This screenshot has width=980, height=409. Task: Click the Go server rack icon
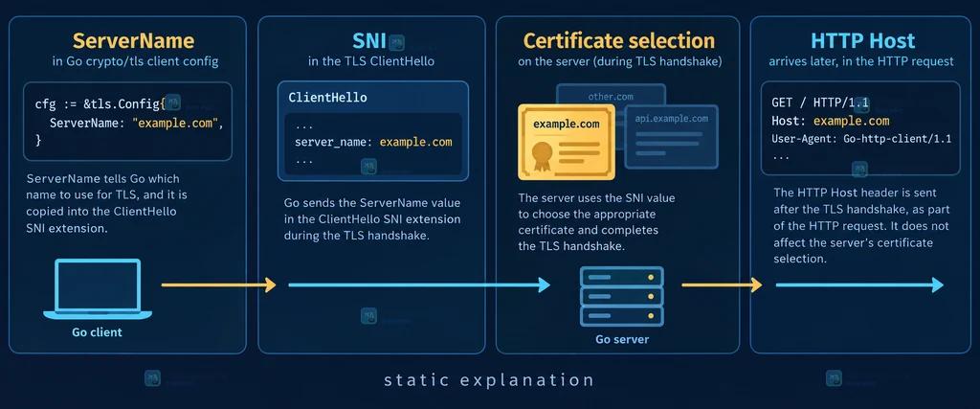click(x=621, y=296)
